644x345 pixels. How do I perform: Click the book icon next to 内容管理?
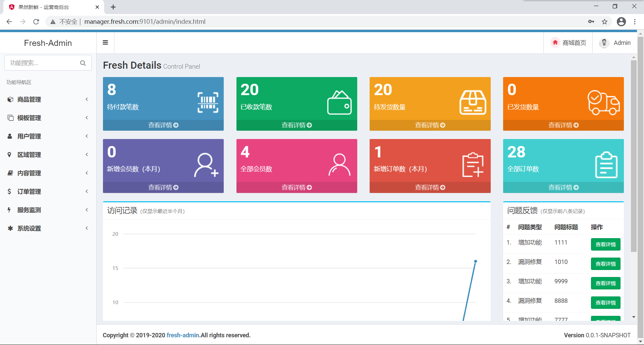point(10,173)
